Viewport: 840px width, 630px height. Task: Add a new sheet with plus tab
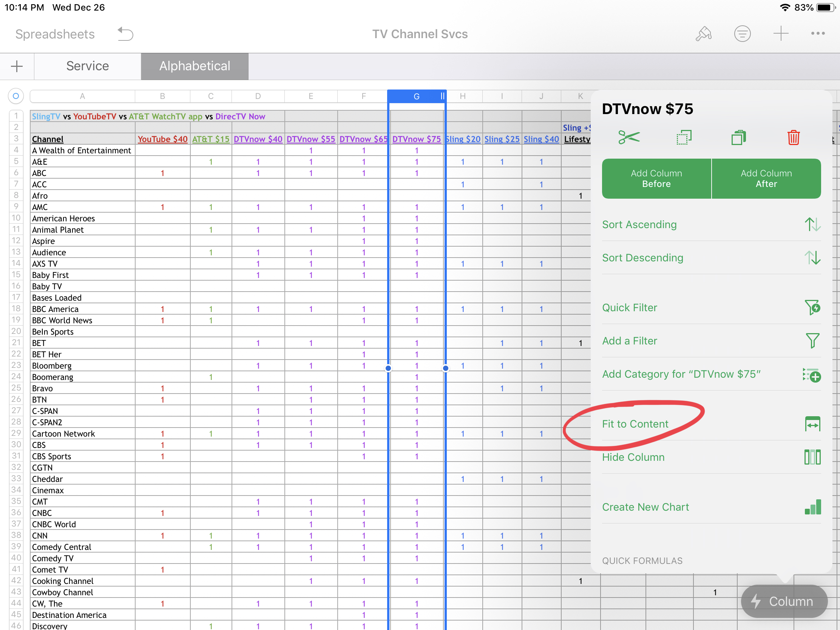pos(17,66)
